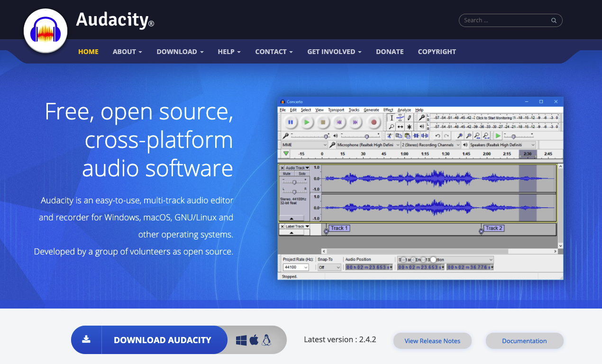
Task: Open the Snap-To Off dropdown
Action: coord(329,267)
